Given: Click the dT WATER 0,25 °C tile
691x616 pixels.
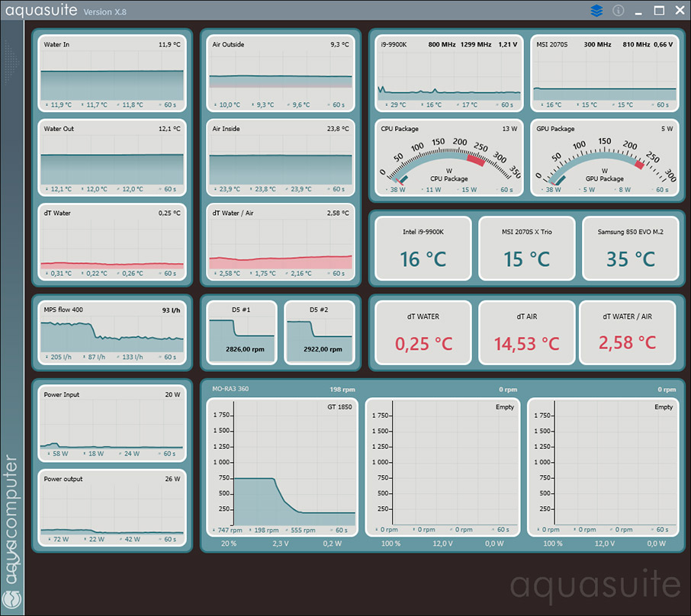Looking at the screenshot, I should (423, 332).
